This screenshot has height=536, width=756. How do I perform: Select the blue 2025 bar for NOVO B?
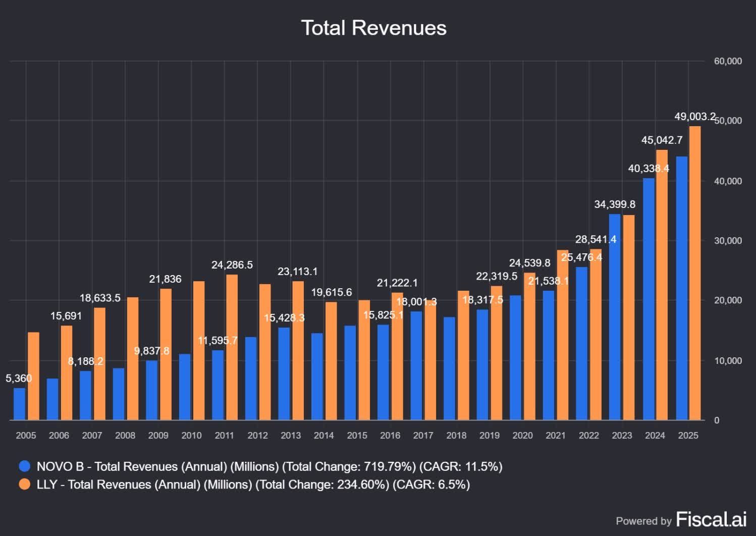coord(681,288)
